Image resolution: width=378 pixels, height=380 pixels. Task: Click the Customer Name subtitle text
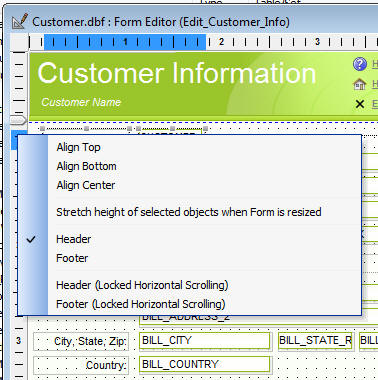(81, 102)
